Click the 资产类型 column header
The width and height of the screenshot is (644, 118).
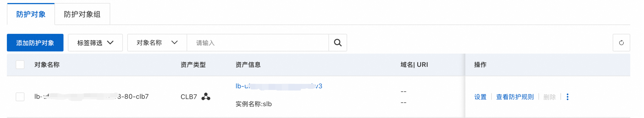pos(193,65)
